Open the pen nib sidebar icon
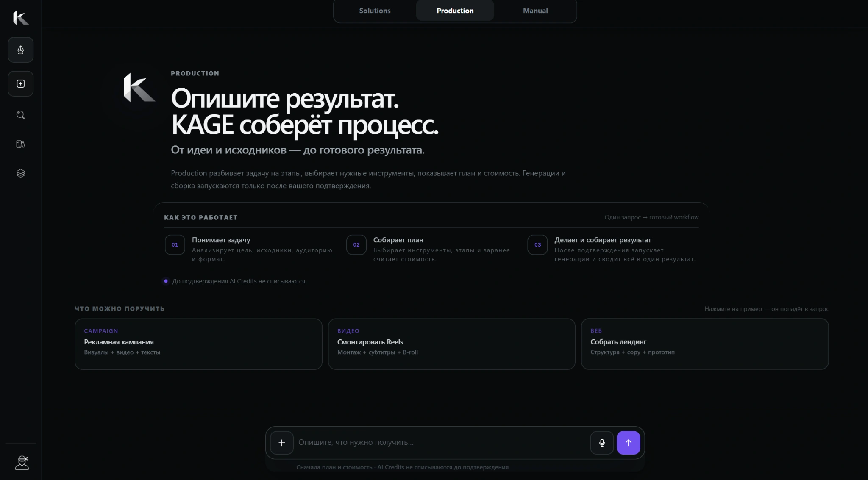This screenshot has height=480, width=868. [21, 50]
